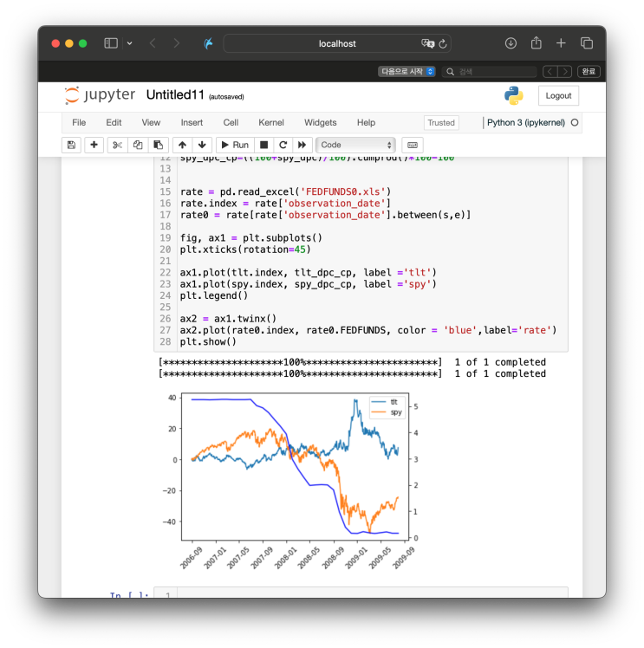Click the Logout button

coord(558,96)
